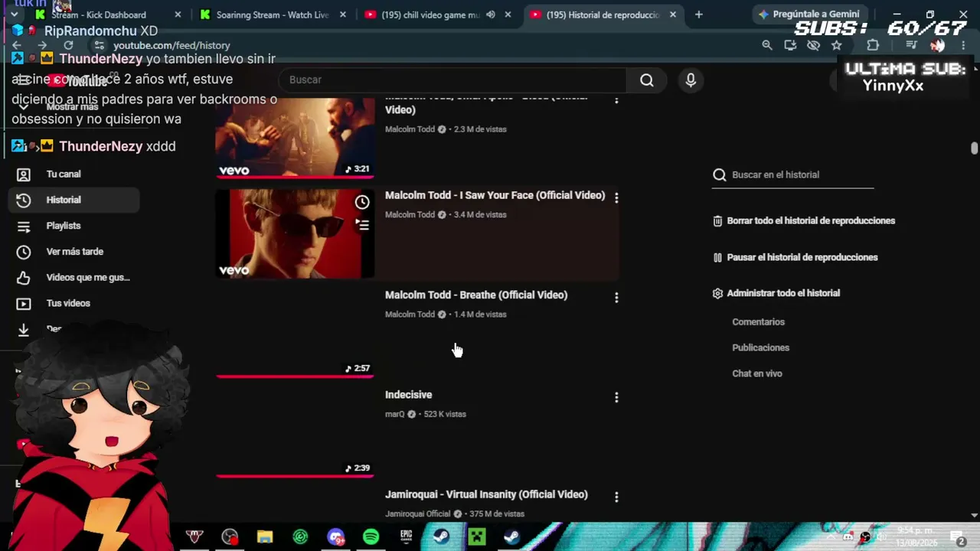980x551 pixels.
Task: Click Borrar todo el historial de reproducciones
Action: tap(811, 220)
